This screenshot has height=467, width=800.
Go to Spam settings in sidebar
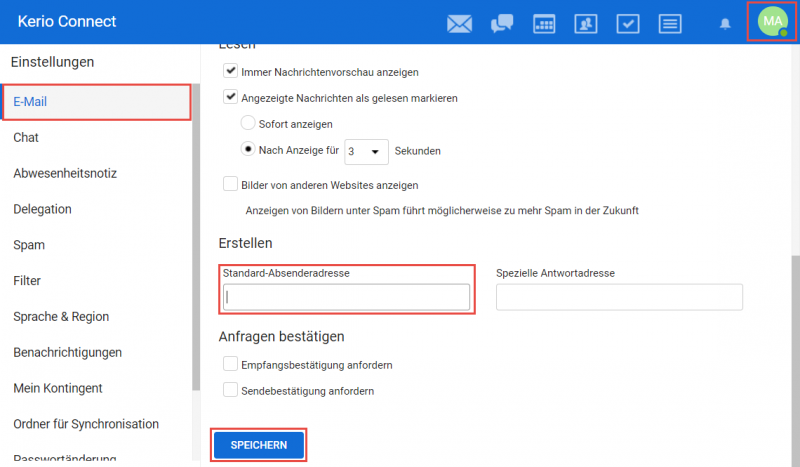[29, 245]
